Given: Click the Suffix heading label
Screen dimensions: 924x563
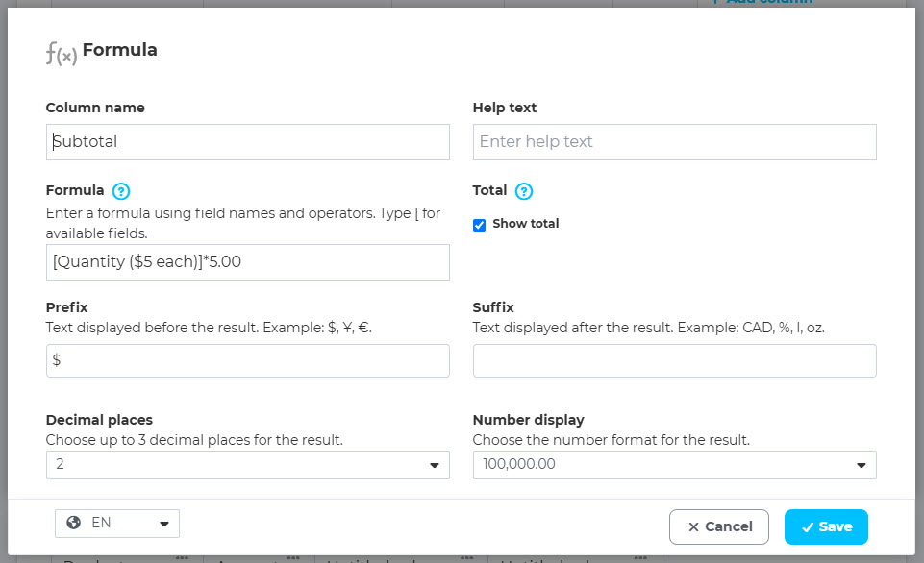Looking at the screenshot, I should [493, 307].
